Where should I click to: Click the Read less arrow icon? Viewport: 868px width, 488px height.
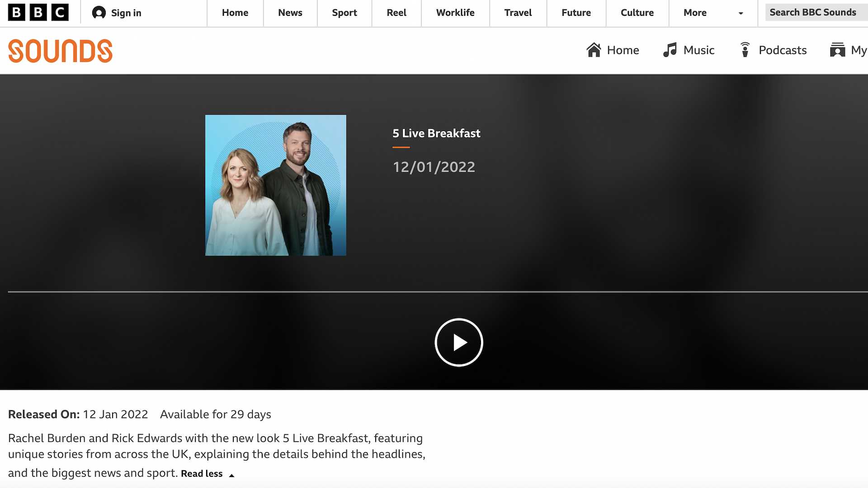coord(231,475)
